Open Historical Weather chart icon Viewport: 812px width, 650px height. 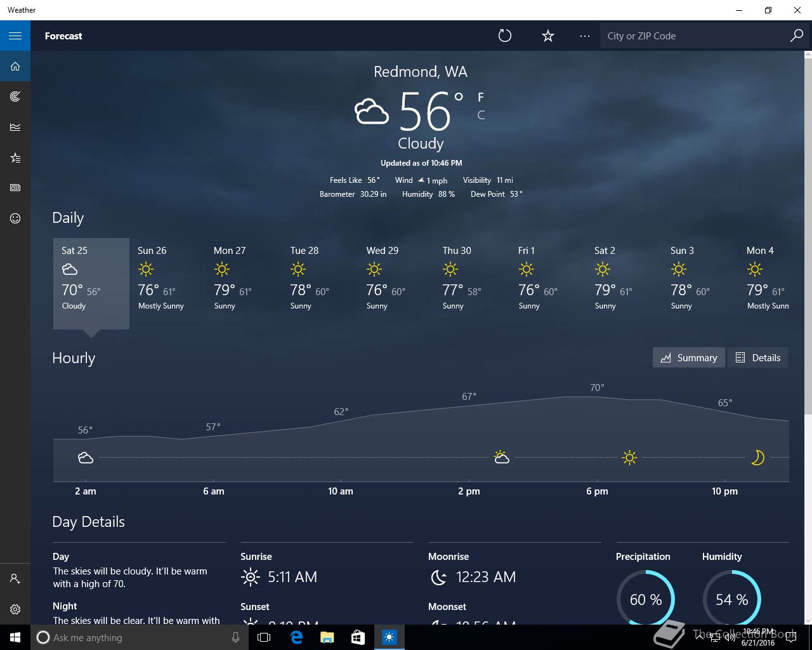point(15,127)
